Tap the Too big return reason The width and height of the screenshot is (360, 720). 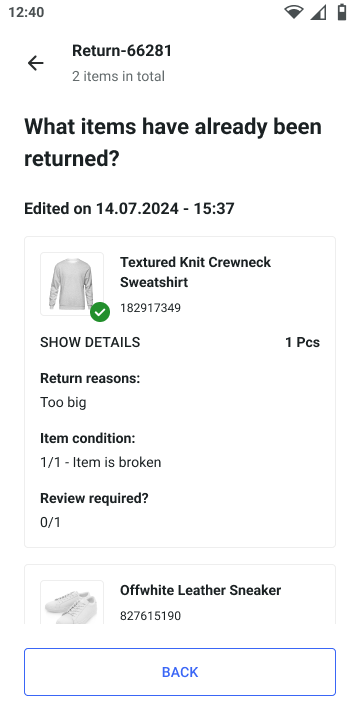63,402
